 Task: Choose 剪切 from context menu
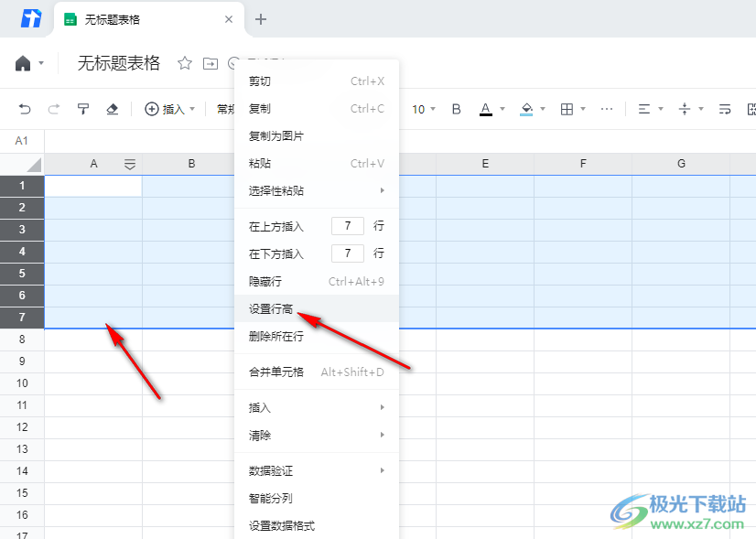317,81
